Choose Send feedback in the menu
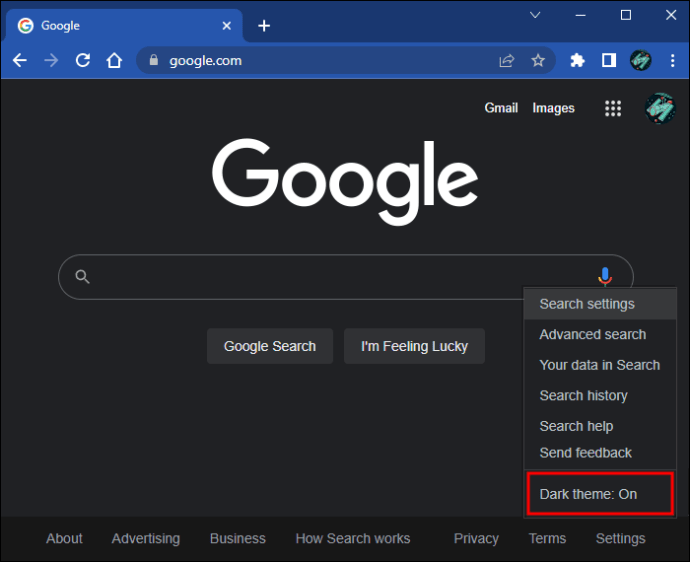Image resolution: width=690 pixels, height=562 pixels. (600, 453)
